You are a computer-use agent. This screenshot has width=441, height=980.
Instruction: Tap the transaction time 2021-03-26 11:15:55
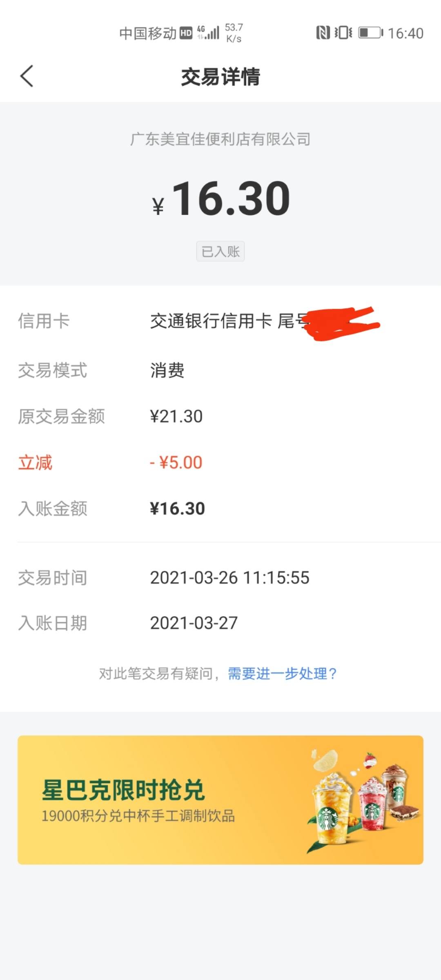[229, 578]
